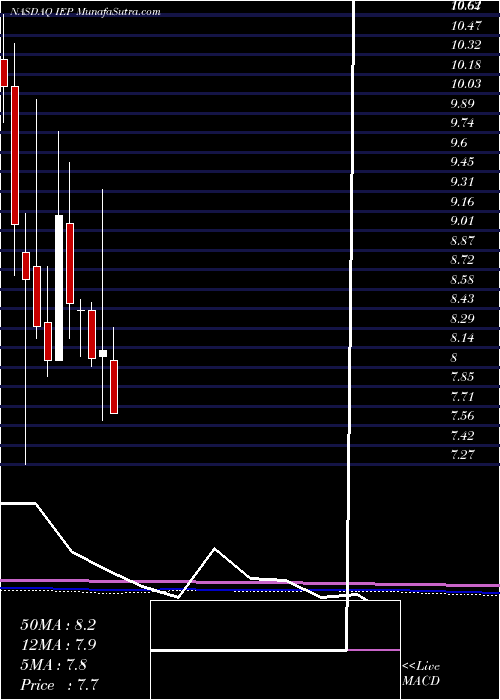The image size is (500, 700).
Task: Click the 8.14 price axis label
Action: (462, 338)
